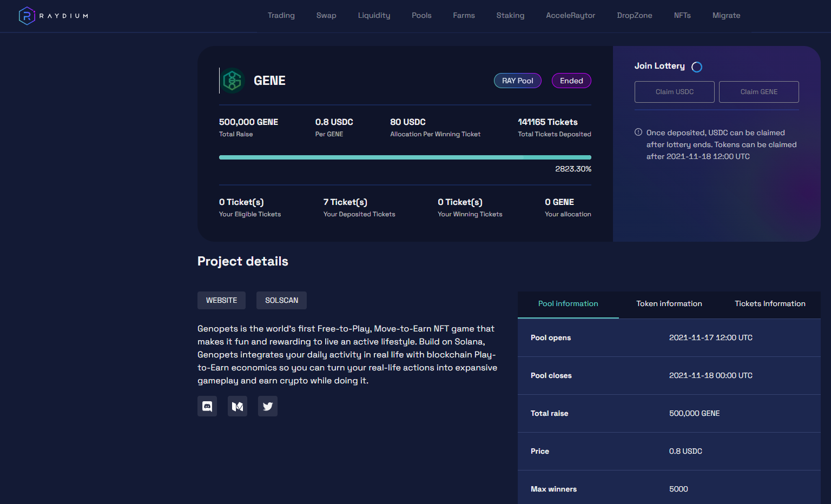The height and width of the screenshot is (504, 831).
Task: Click the Ended status badge
Action: (571, 81)
